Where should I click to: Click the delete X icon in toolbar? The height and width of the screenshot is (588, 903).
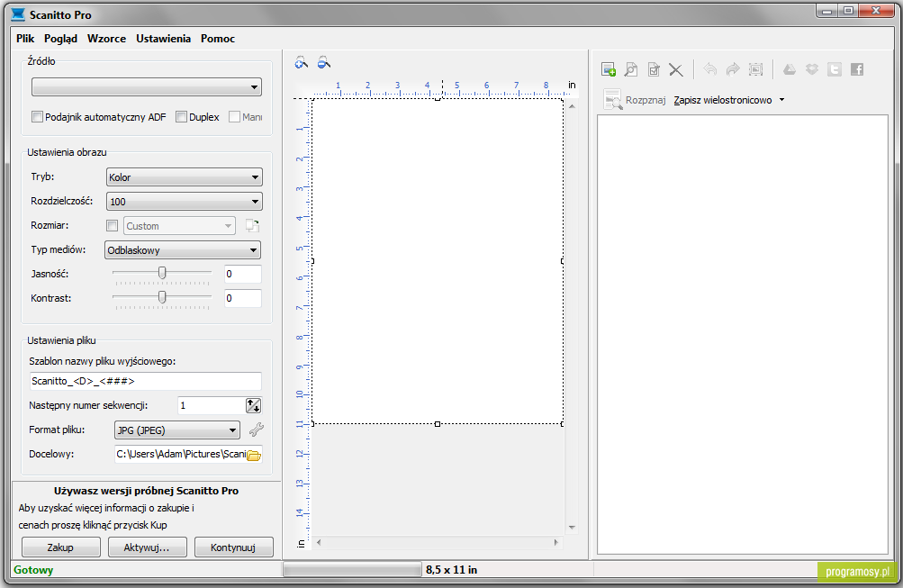[x=676, y=70]
